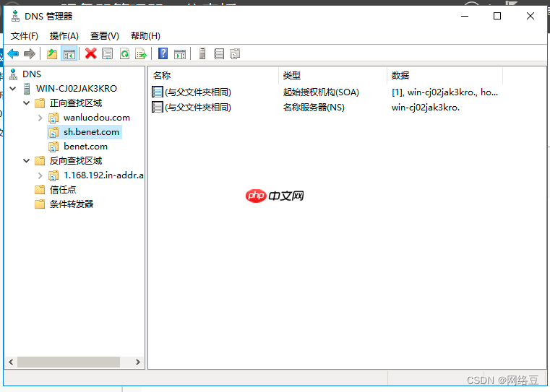The width and height of the screenshot is (550, 392).
Task: Click the green Refresh toolbar icon
Action: click(x=124, y=53)
